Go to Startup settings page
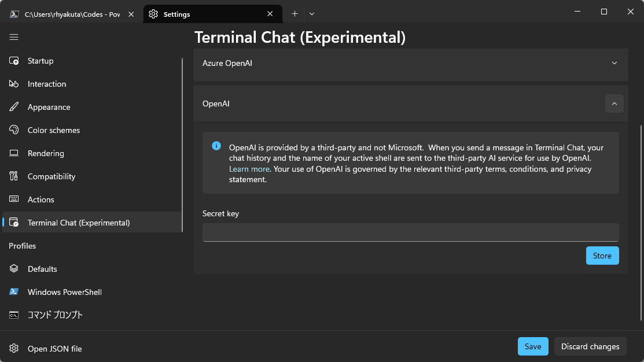The height and width of the screenshot is (362, 644). [92, 61]
